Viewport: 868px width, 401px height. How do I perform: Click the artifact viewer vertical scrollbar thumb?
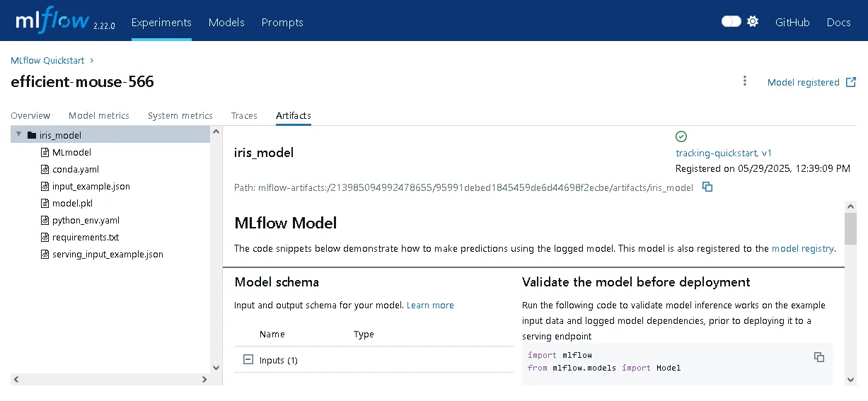[x=851, y=228]
